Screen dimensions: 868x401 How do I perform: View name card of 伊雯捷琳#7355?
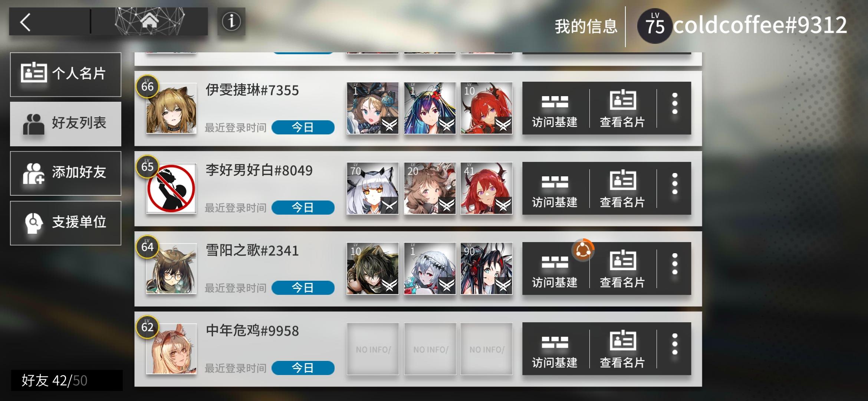[x=622, y=108]
